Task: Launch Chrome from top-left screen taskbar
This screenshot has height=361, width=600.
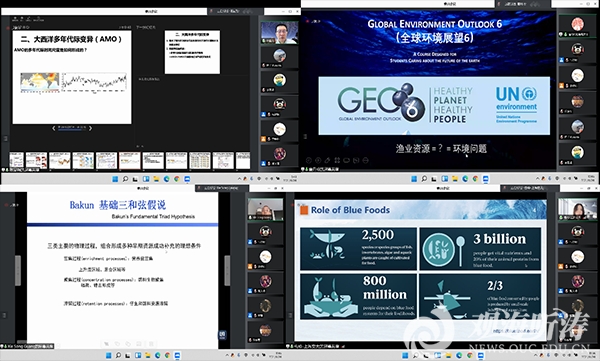Action: [177, 179]
